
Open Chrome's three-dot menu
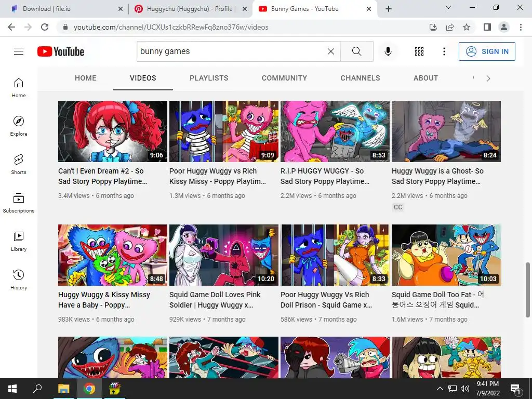521,27
